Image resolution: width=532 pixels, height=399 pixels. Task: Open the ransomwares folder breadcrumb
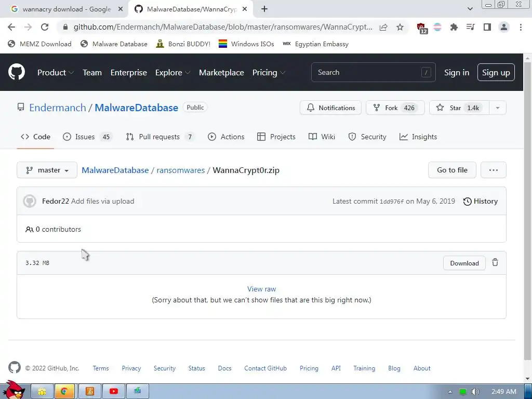coord(180,170)
